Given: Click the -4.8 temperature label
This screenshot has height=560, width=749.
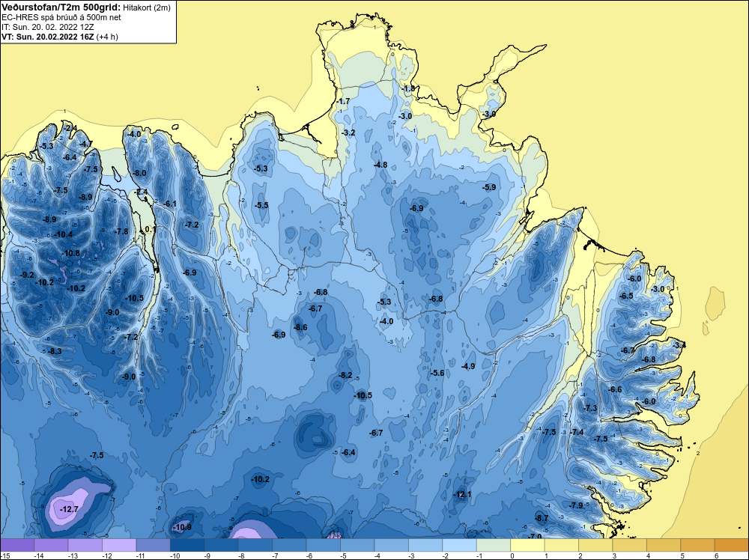Looking at the screenshot, I should tap(380, 165).
